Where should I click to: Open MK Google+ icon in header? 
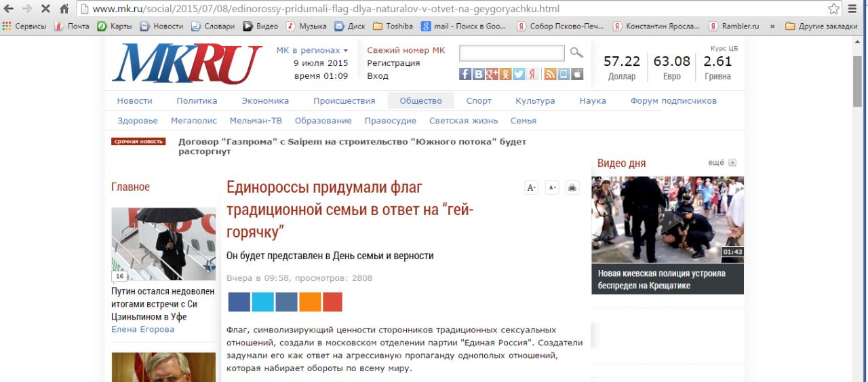(492, 74)
